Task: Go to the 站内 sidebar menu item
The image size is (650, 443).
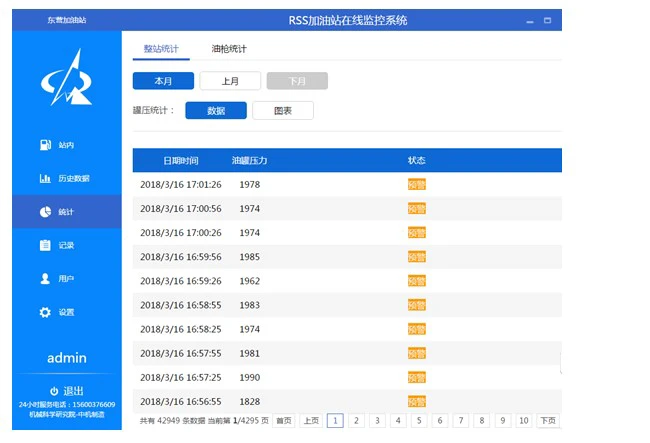Action: 66,145
